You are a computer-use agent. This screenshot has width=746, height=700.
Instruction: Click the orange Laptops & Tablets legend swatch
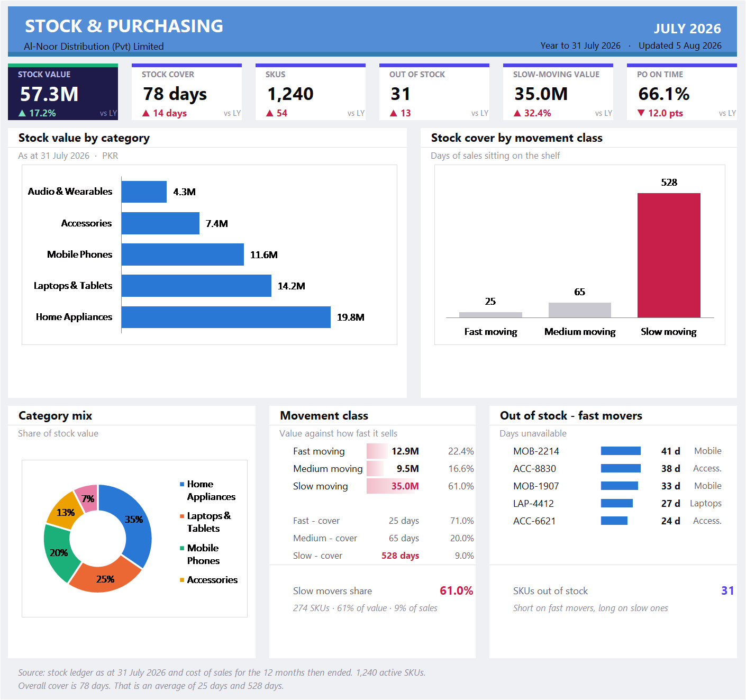point(182,516)
